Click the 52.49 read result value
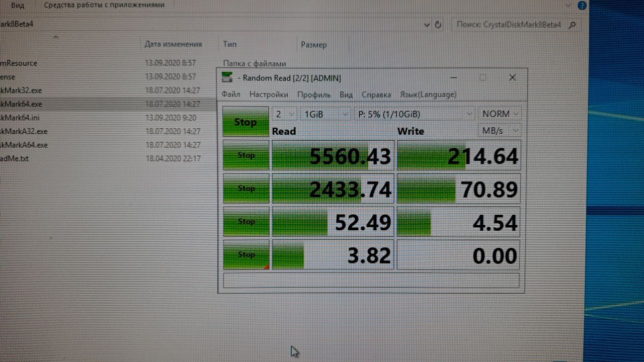 point(363,223)
